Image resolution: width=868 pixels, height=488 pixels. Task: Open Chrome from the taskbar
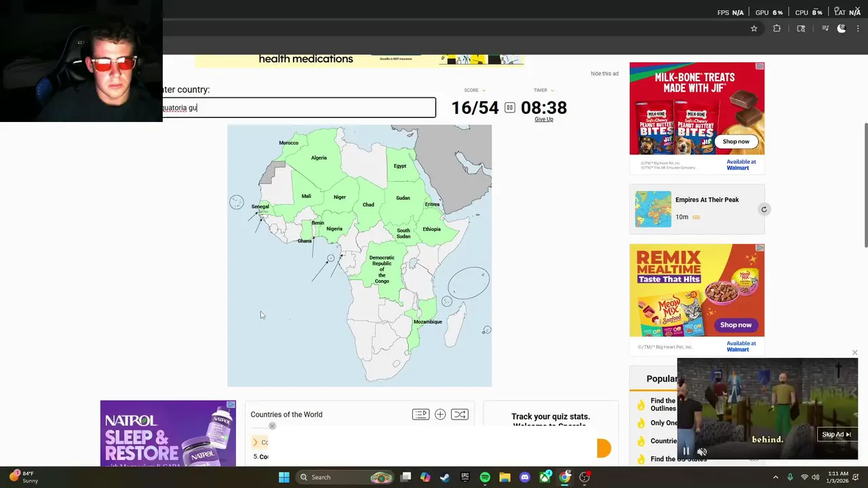click(x=565, y=477)
